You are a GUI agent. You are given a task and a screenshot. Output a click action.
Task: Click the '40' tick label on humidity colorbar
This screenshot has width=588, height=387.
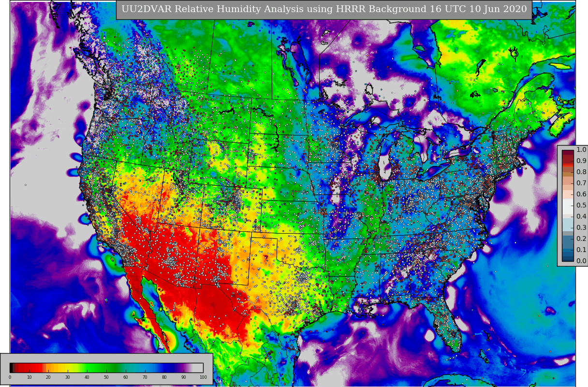87,377
